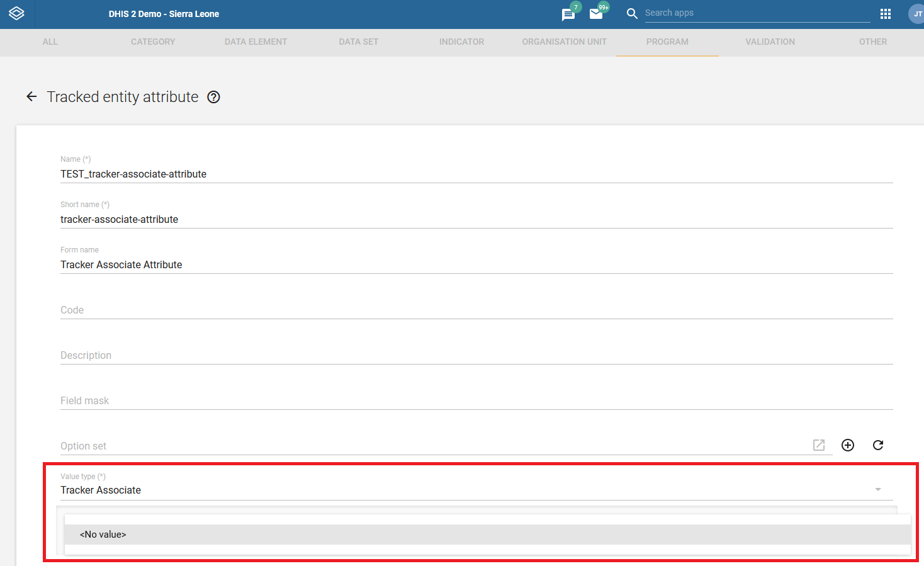Focus the Search apps field
This screenshot has width=924, height=566.
757,13
